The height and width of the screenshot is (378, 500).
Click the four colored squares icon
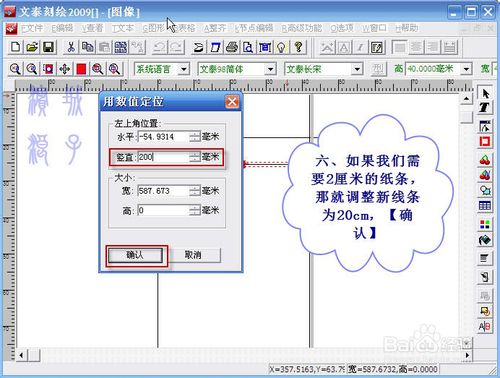tap(485, 224)
